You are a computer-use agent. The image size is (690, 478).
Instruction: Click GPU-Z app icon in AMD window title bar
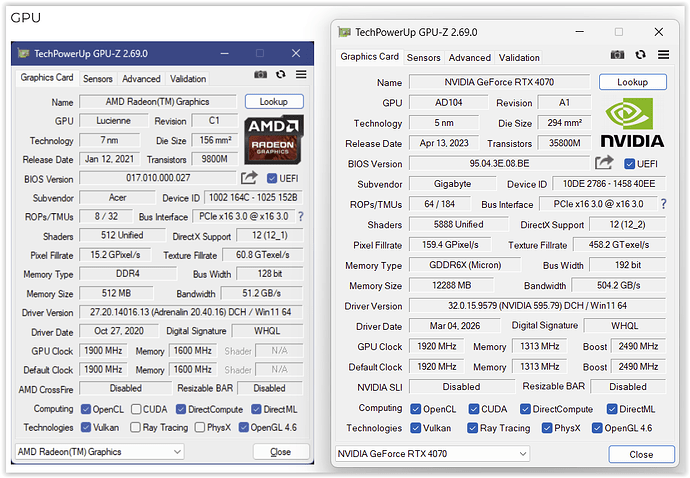23,54
